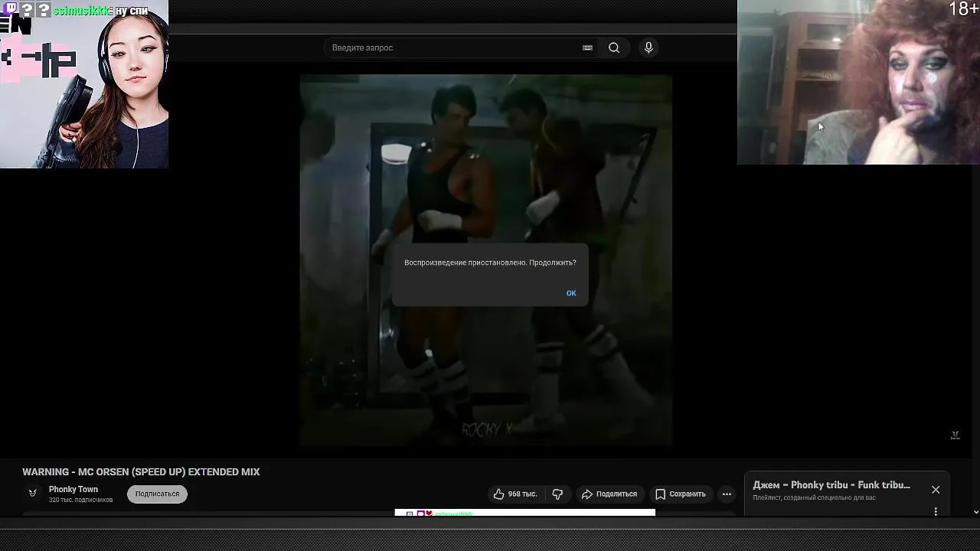Viewport: 980px width, 551px height.
Task: Open the Джем playlist panel options menu
Action: [x=936, y=511]
